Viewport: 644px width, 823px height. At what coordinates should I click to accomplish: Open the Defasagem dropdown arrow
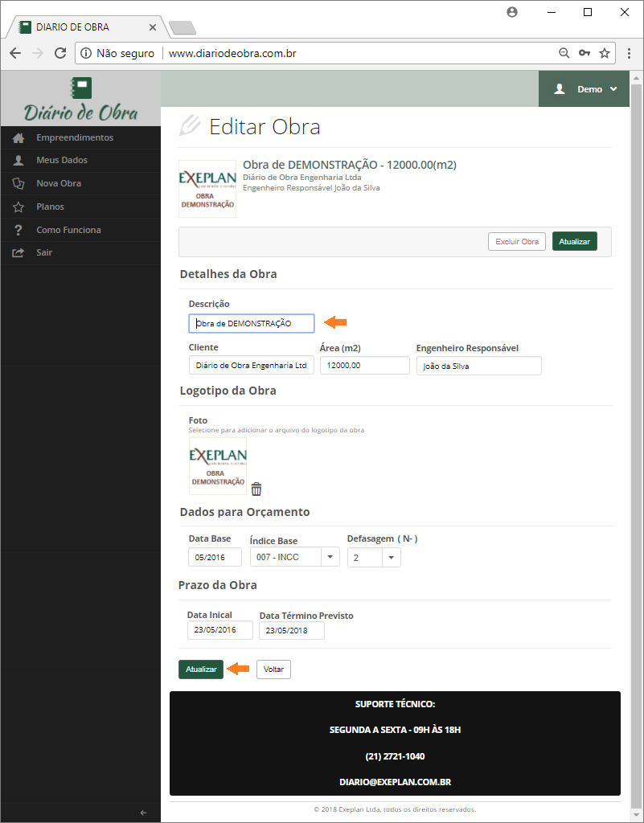point(391,558)
